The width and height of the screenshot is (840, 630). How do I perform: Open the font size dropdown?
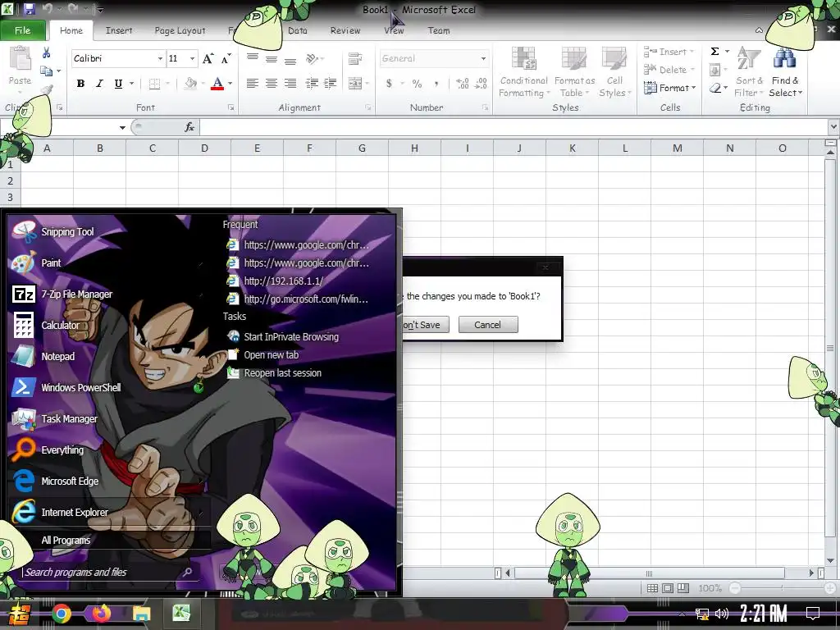192,58
